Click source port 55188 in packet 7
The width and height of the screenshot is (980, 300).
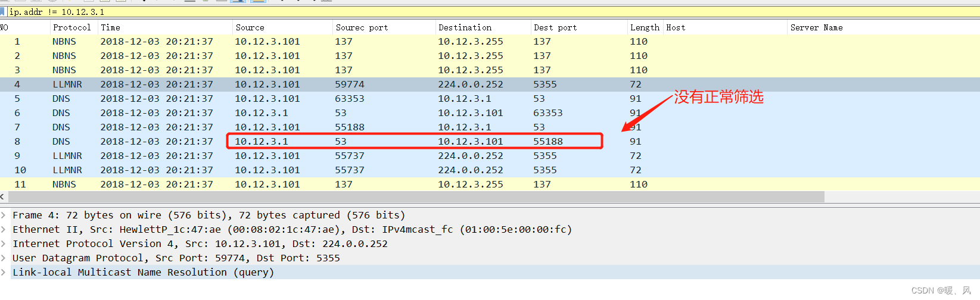click(350, 127)
